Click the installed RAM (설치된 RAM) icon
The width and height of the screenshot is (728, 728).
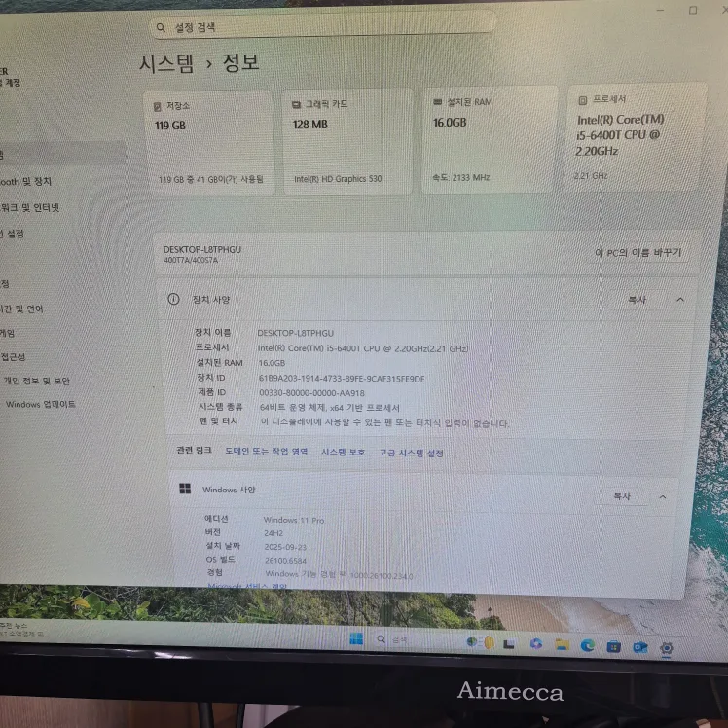(x=437, y=101)
